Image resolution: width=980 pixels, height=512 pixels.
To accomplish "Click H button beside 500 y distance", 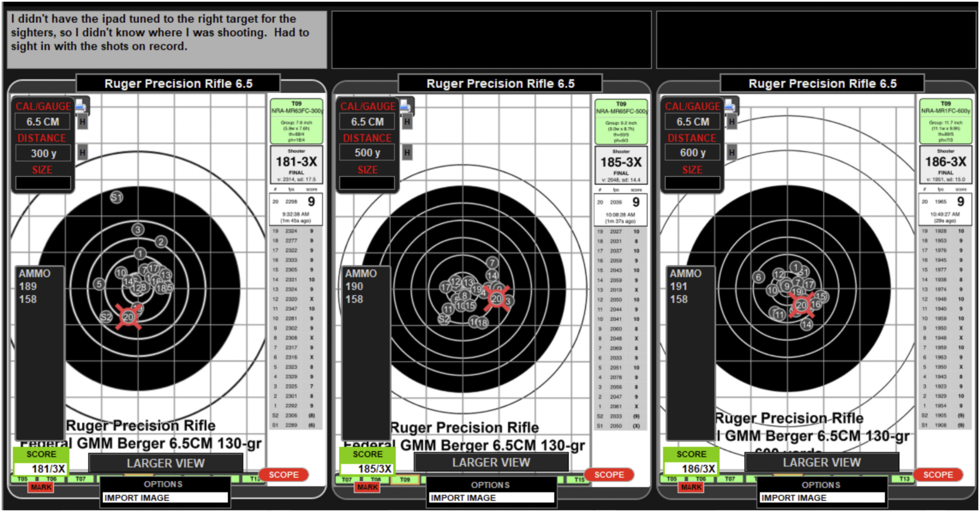I will pos(407,153).
